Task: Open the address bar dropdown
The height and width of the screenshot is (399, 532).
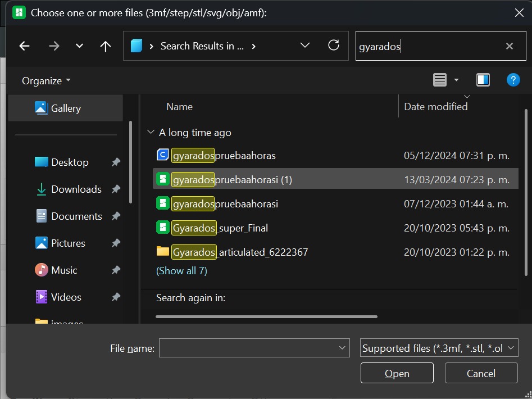Action: tap(305, 45)
